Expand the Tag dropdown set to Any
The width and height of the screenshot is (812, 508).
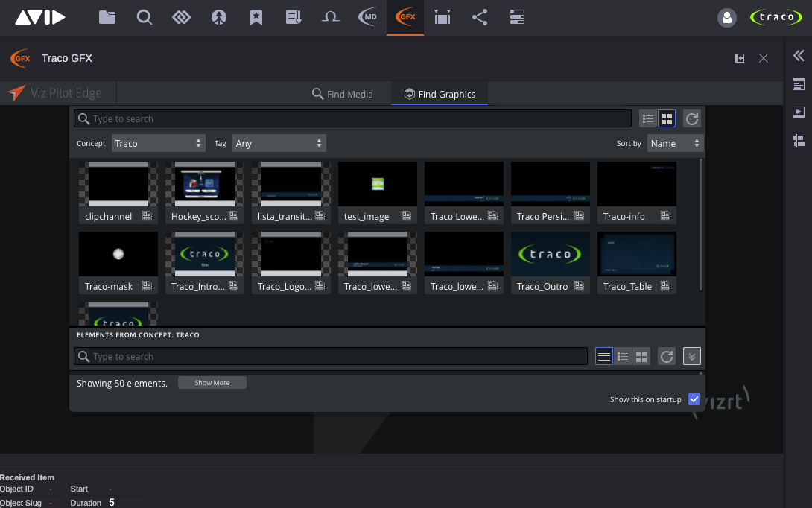click(x=279, y=143)
